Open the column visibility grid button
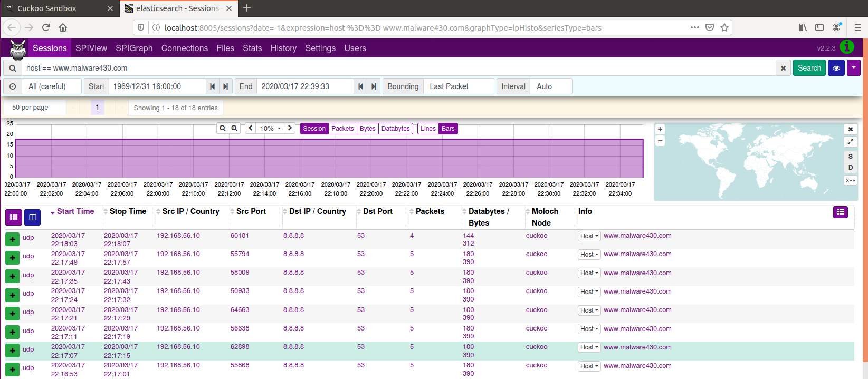 (14, 217)
